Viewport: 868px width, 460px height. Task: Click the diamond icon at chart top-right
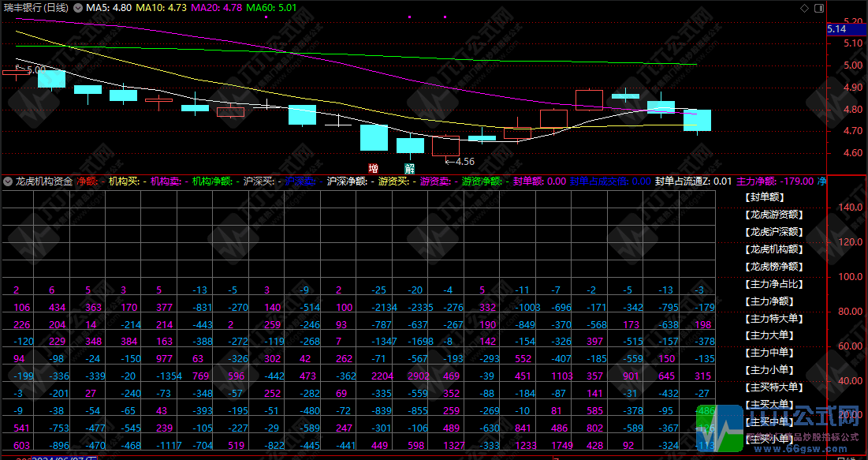pyautogui.click(x=804, y=7)
